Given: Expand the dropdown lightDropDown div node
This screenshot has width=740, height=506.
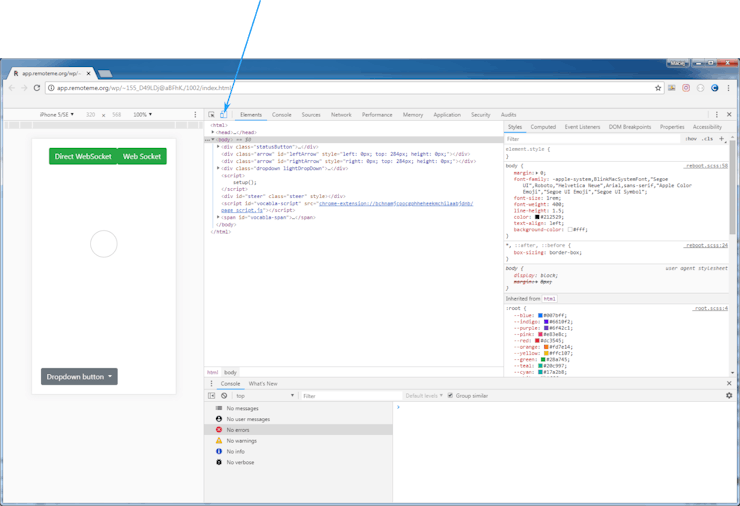Looking at the screenshot, I should [218, 168].
